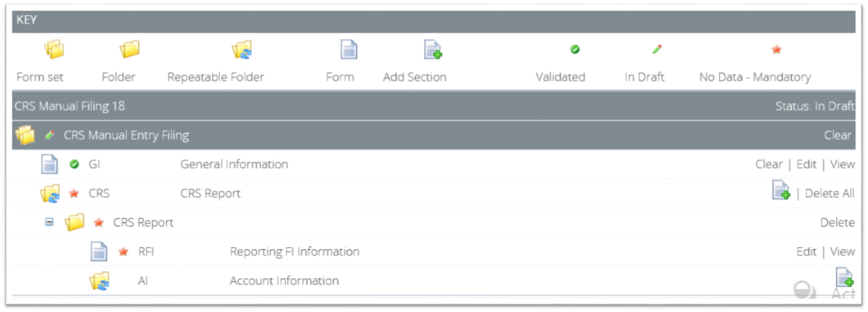Edit the Reporting FI Information form

click(806, 252)
